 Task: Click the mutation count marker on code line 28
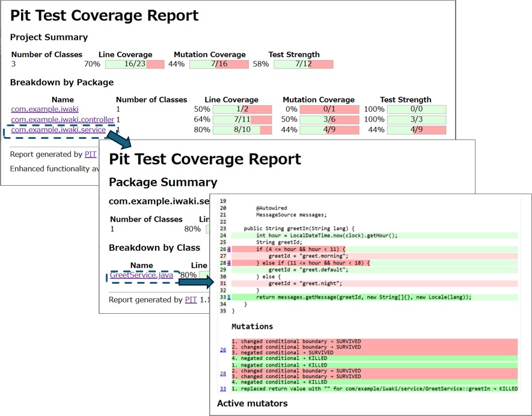[x=229, y=263]
